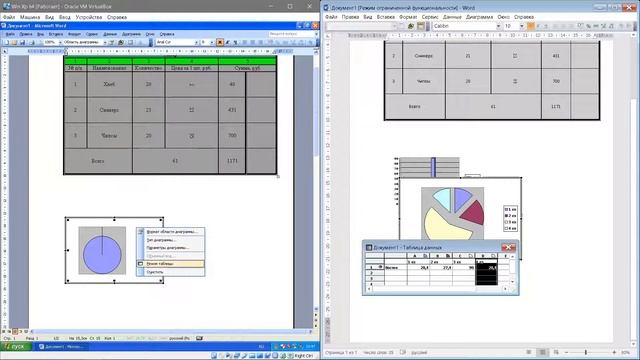Choose Параметры диаграммы from context menu
The image size is (640, 360).
[x=171, y=248]
